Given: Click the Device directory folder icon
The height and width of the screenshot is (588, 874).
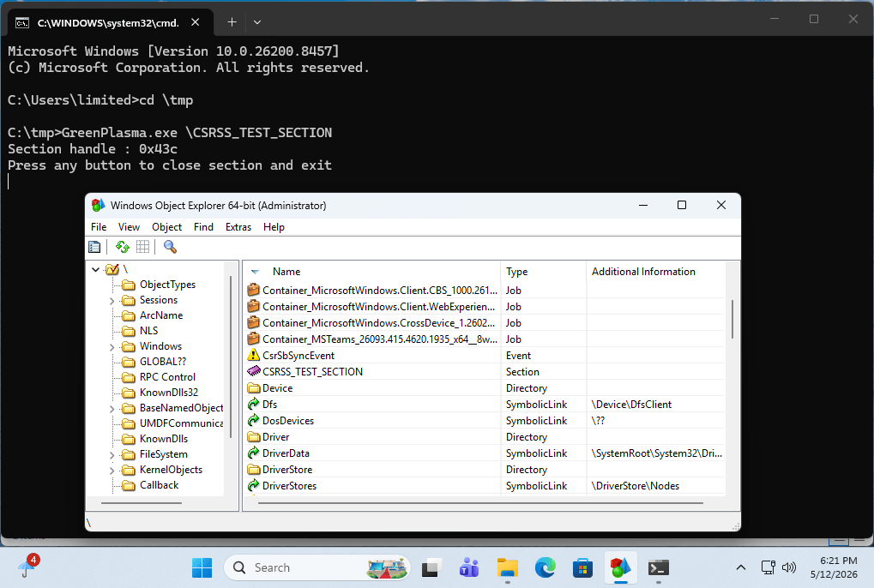Looking at the screenshot, I should (254, 388).
